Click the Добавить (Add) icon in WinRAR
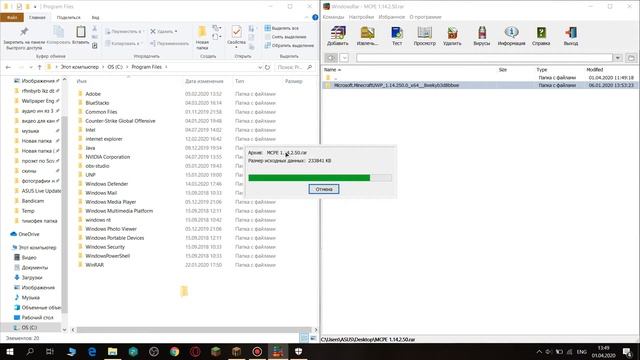Viewport: 640px width, 360px height. (x=338, y=33)
